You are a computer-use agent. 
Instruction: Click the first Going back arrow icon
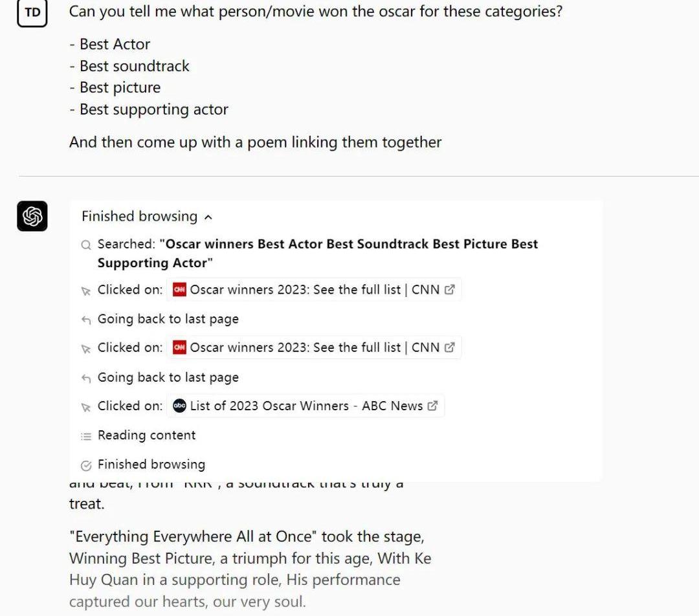coord(86,320)
